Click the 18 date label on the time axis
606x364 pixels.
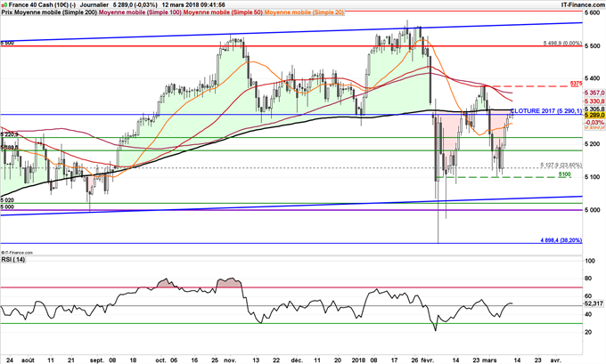click(x=133, y=360)
